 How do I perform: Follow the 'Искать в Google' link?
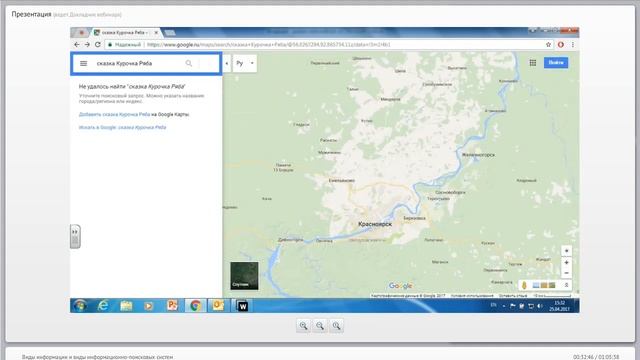point(122,127)
